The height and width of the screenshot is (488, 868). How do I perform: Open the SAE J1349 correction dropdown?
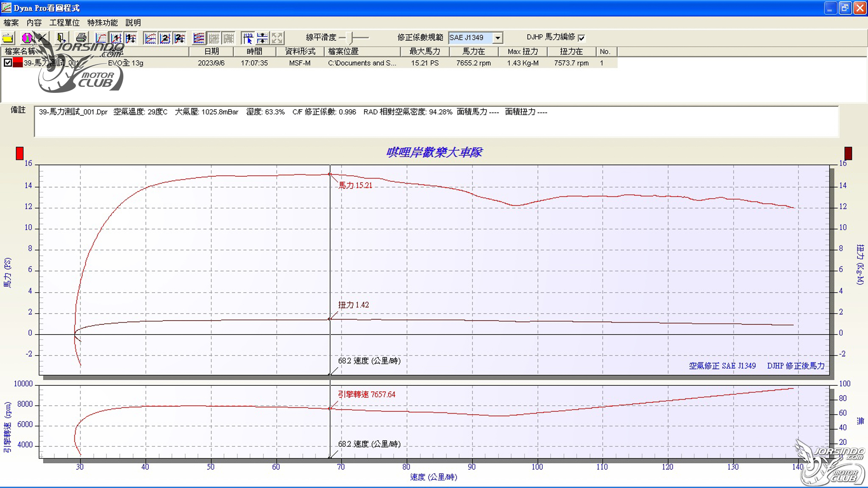(498, 38)
